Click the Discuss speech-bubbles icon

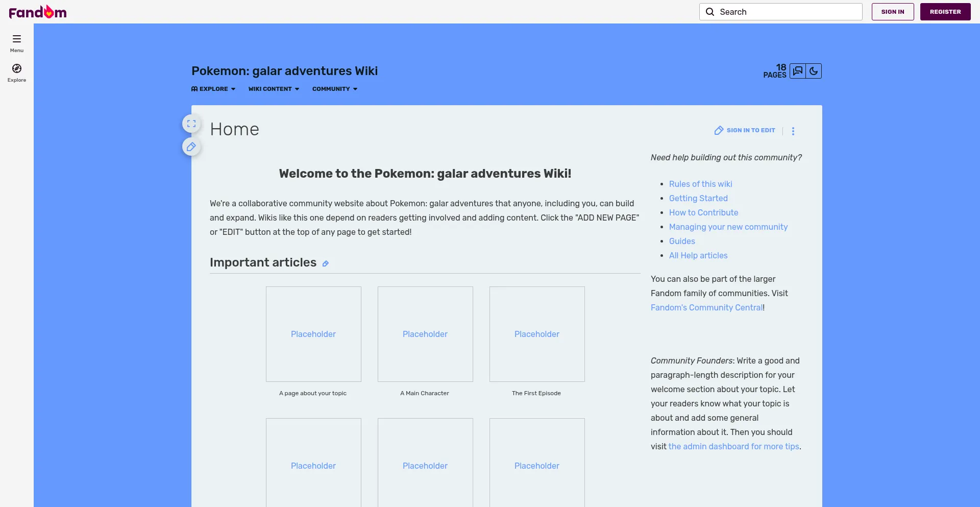(x=798, y=71)
